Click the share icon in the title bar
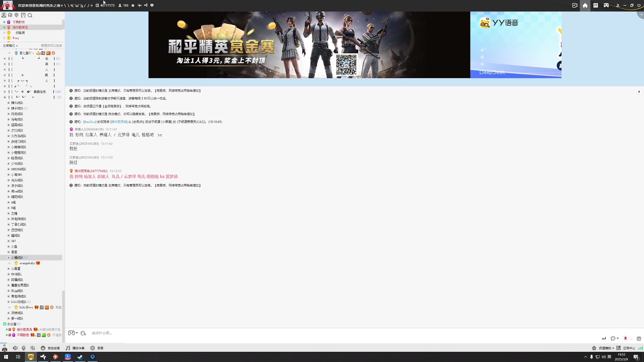Screen dimensions: 644x362 pyautogui.click(x=146, y=5)
